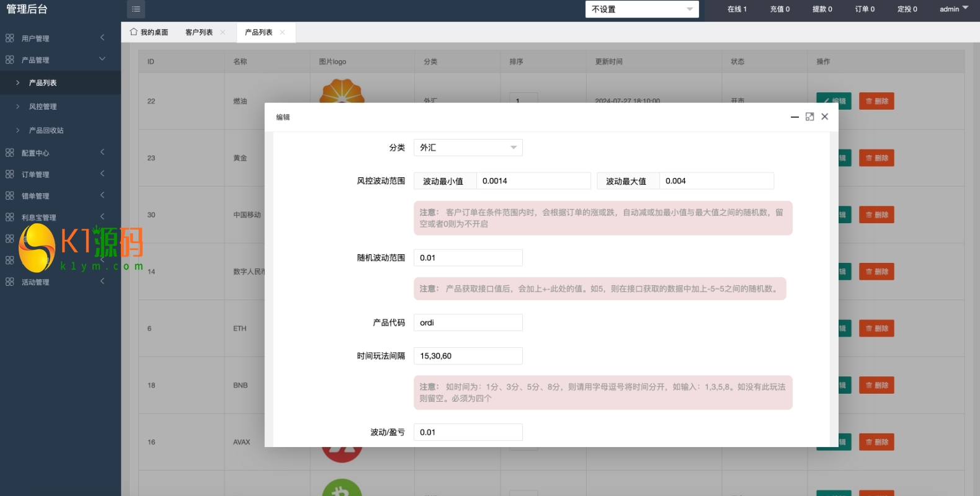The height and width of the screenshot is (496, 980).
Task: Click the 波动最小值 input field
Action: (533, 181)
